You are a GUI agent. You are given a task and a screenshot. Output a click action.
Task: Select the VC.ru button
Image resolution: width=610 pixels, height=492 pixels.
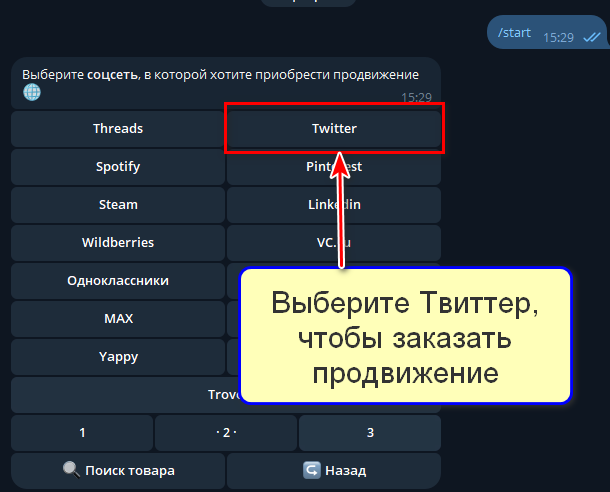[x=334, y=243]
